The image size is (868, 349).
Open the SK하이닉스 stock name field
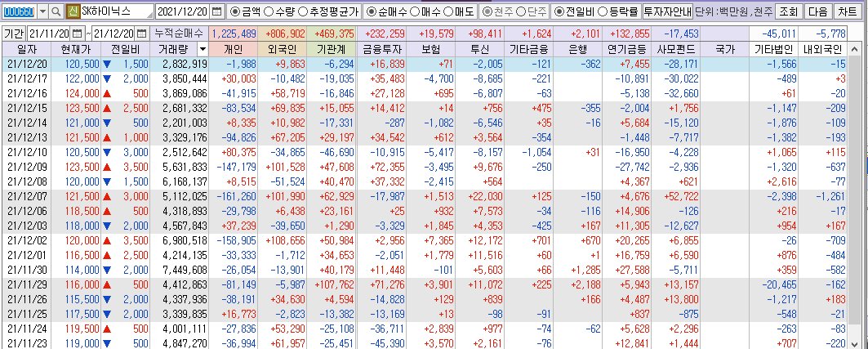pyautogui.click(x=117, y=11)
